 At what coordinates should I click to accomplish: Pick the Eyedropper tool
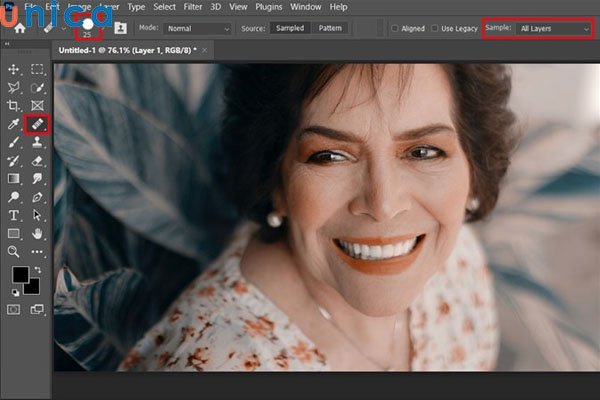click(14, 124)
